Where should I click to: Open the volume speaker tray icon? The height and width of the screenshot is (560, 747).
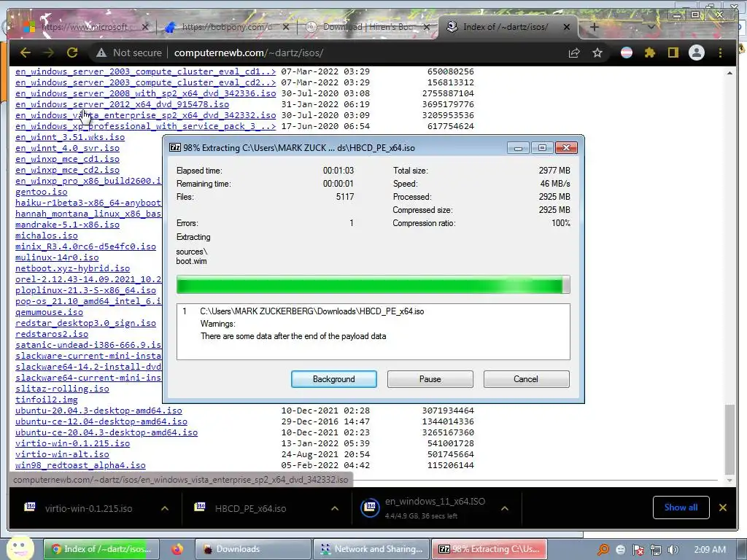[673, 550]
